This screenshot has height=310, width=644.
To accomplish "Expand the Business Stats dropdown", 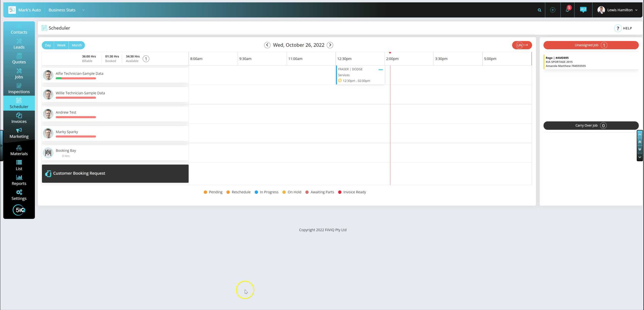I will (x=83, y=10).
